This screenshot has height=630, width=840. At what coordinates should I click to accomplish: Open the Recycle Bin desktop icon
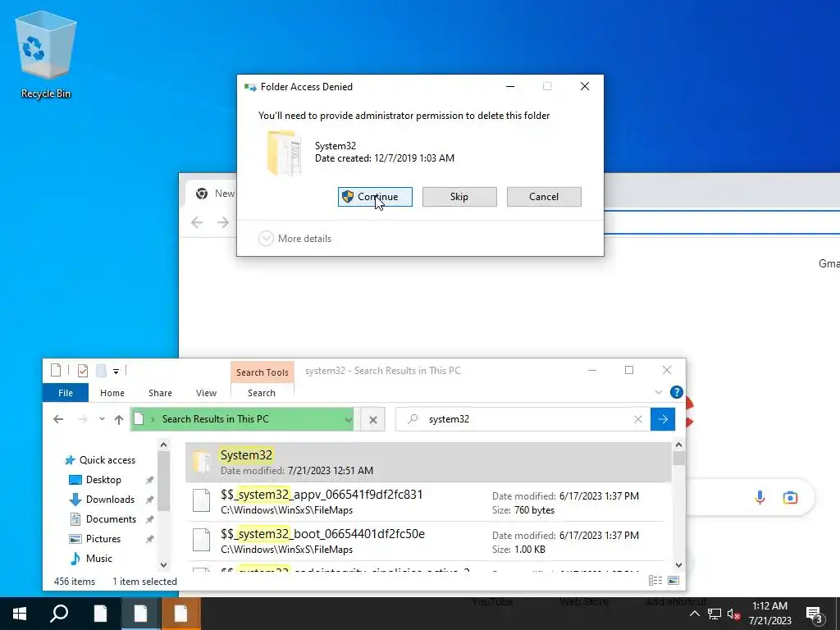click(x=46, y=56)
